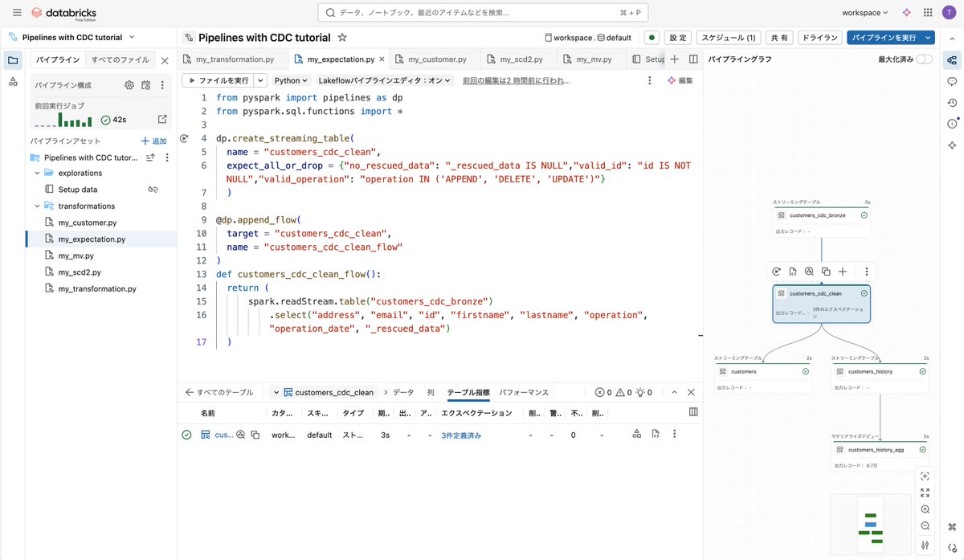
Task: Zoom out on the pipeline graph
Action: coord(925,525)
